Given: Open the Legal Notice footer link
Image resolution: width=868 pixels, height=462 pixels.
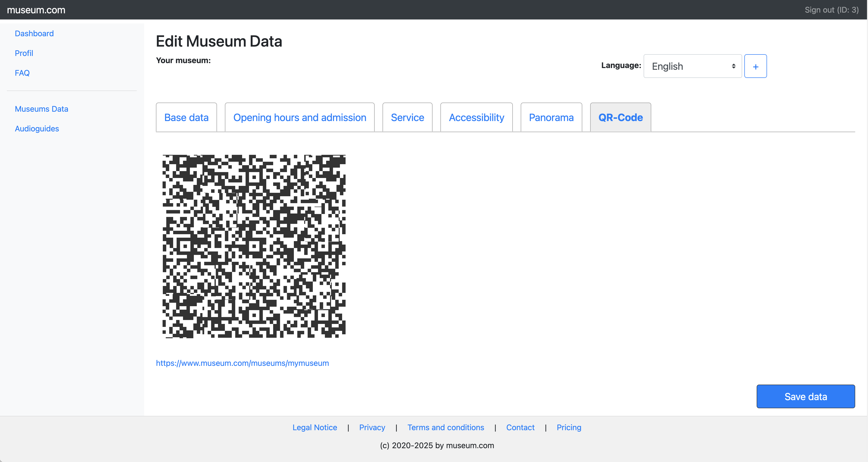Looking at the screenshot, I should click(314, 427).
